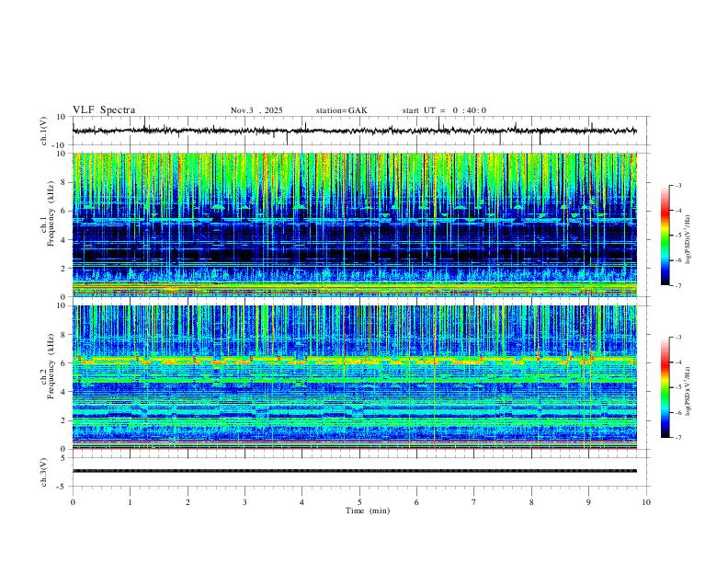The height and width of the screenshot is (563, 728).
Task: Click the '-7' label on ch.2 color bar
Action: pos(677,438)
